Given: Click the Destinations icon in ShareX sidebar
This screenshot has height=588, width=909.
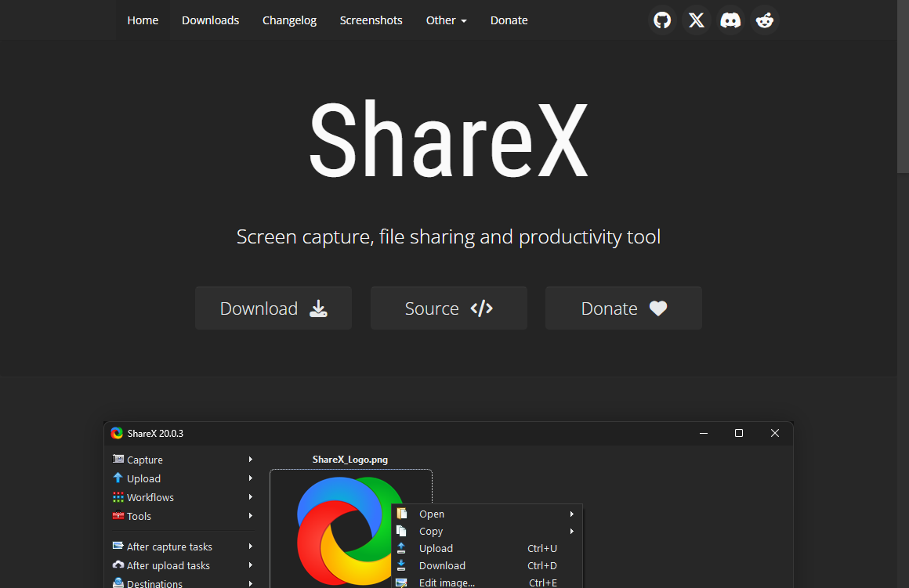Looking at the screenshot, I should (118, 583).
